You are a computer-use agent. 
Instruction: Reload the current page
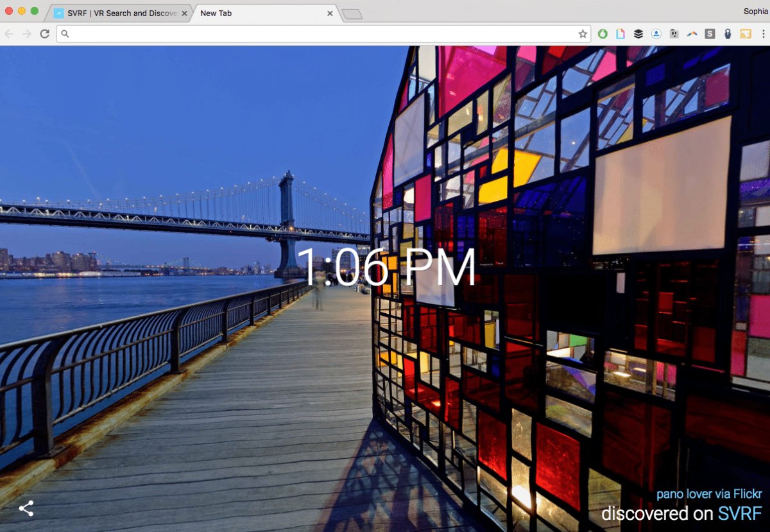pos(45,34)
